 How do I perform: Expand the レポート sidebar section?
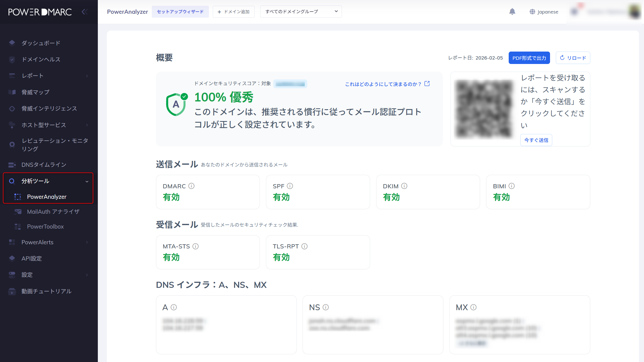[32, 76]
